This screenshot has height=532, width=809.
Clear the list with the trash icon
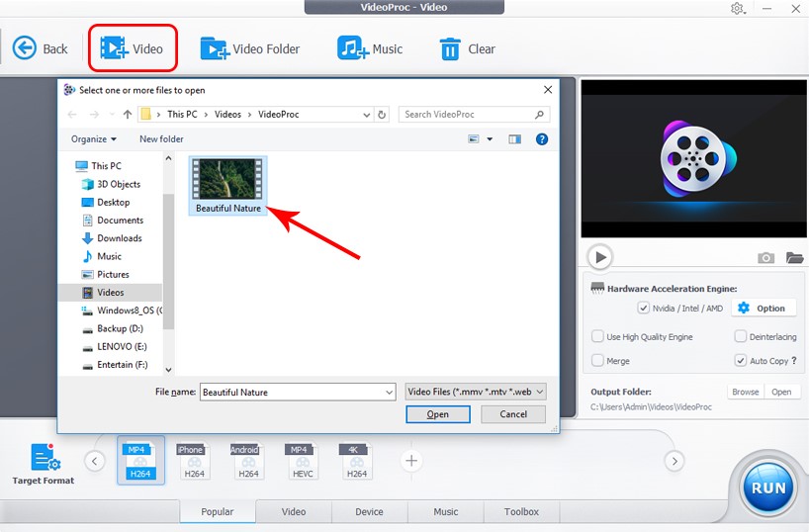tap(467, 49)
